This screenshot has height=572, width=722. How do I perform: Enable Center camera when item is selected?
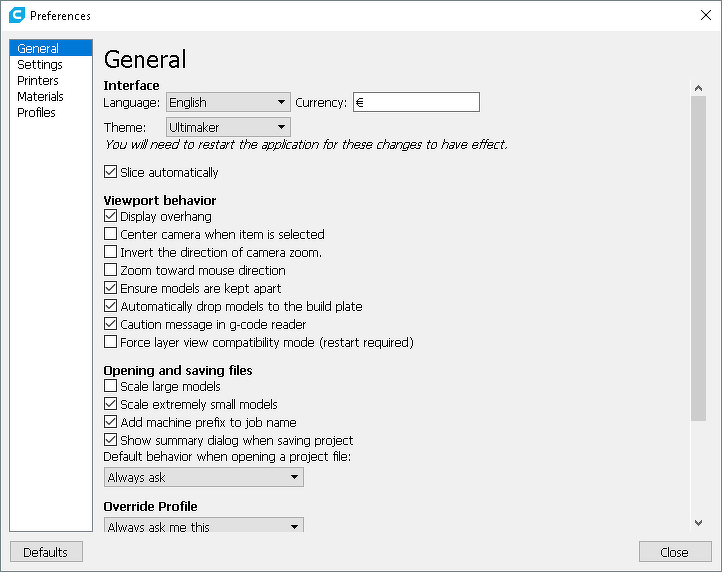pos(110,235)
